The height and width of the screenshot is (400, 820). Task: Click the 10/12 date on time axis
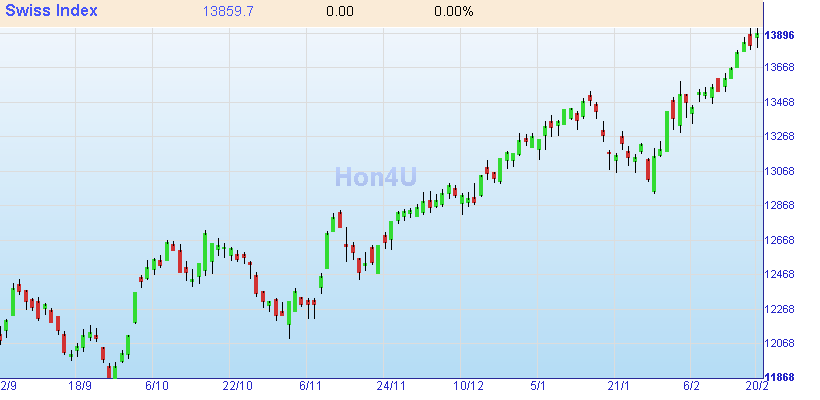pos(468,386)
